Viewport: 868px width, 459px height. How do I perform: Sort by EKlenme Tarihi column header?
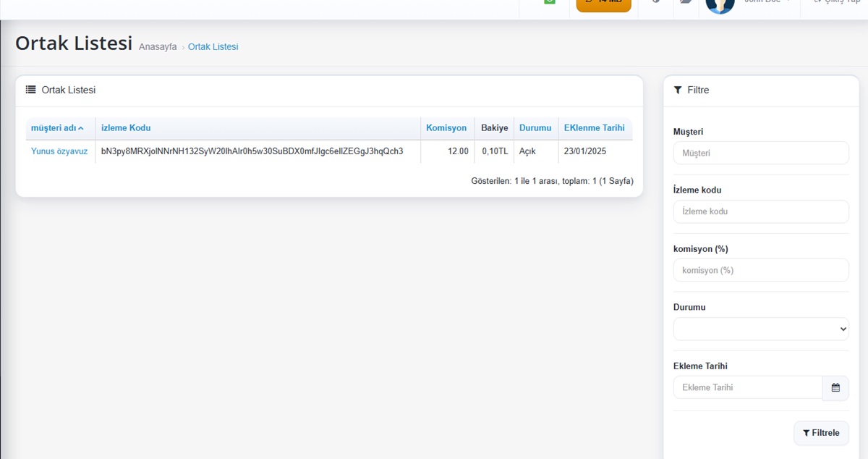coord(594,128)
